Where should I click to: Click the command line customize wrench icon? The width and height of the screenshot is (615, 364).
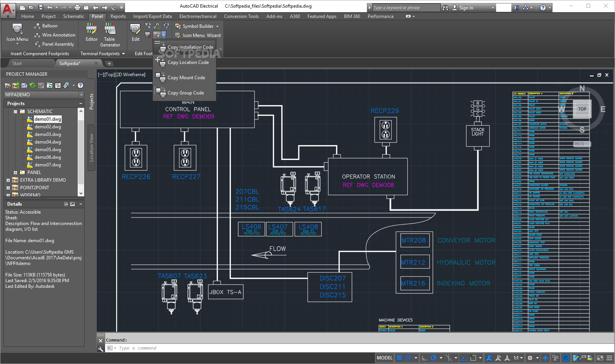coord(101,348)
